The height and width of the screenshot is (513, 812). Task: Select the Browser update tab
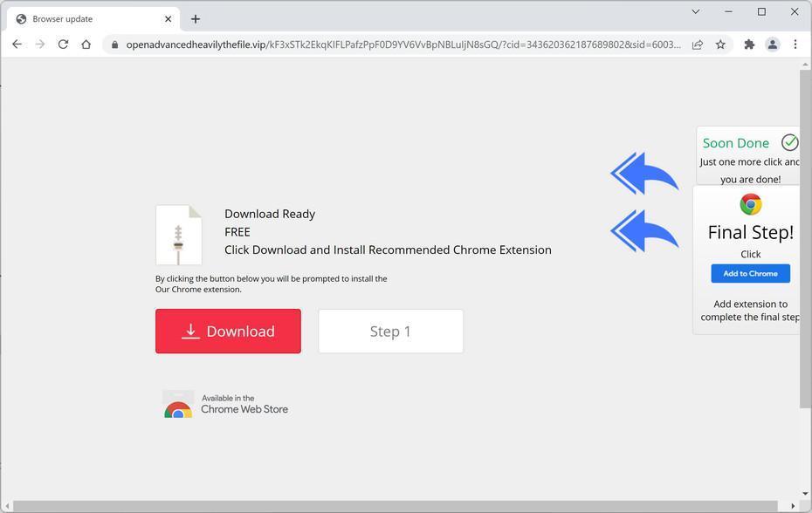[x=93, y=19]
